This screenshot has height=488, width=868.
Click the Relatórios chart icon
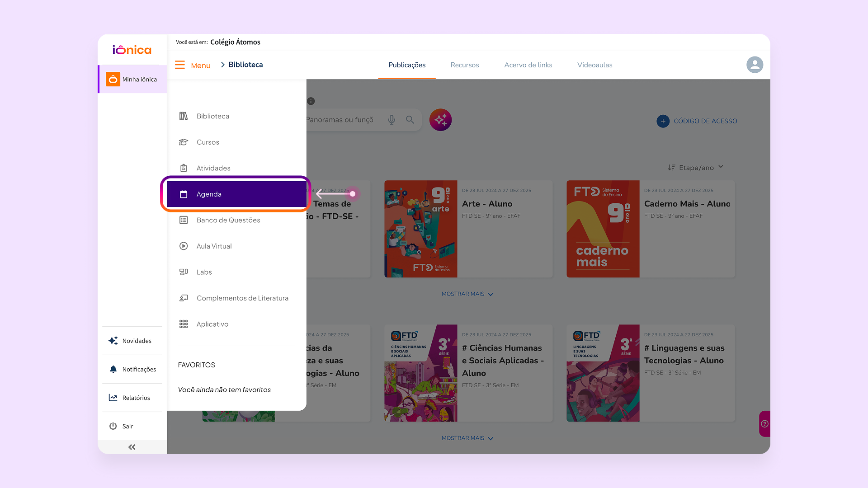point(113,398)
